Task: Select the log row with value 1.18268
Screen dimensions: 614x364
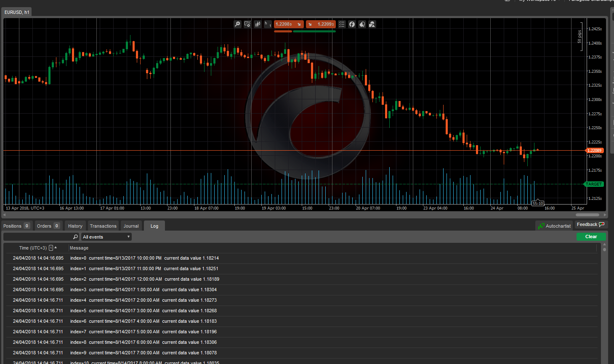Action: coord(302,311)
